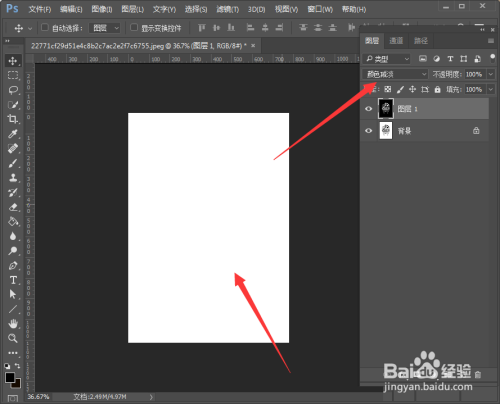The image size is (500, 404).
Task: Select the Clone Stamp tool
Action: (x=13, y=178)
